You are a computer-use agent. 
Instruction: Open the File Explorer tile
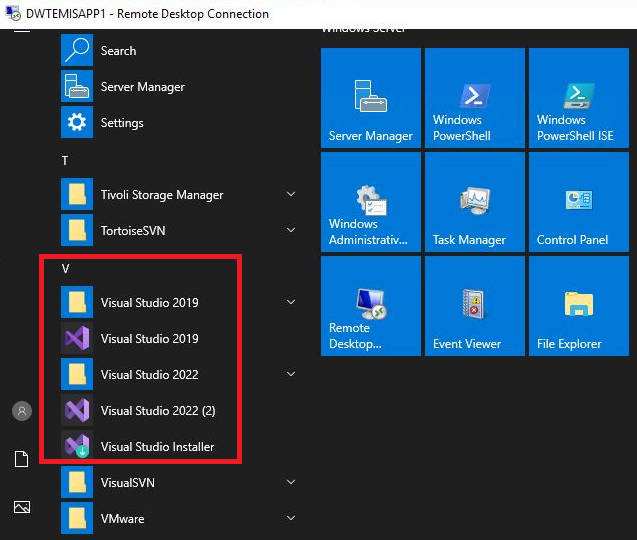(578, 306)
